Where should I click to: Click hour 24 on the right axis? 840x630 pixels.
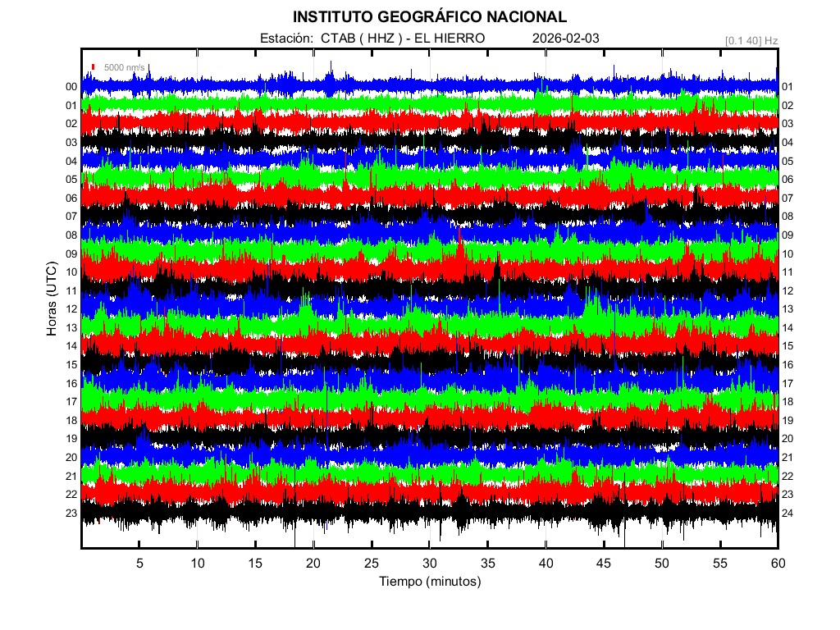tap(787, 513)
